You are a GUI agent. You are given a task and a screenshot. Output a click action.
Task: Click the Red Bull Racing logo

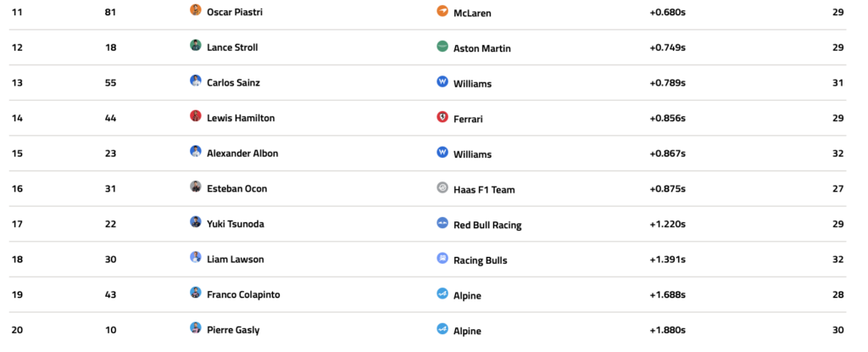442,223
